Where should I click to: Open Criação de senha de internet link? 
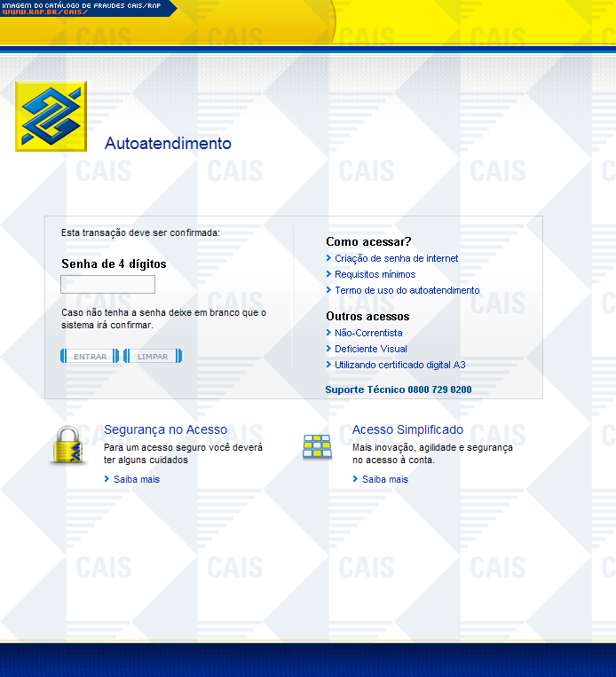(396, 258)
